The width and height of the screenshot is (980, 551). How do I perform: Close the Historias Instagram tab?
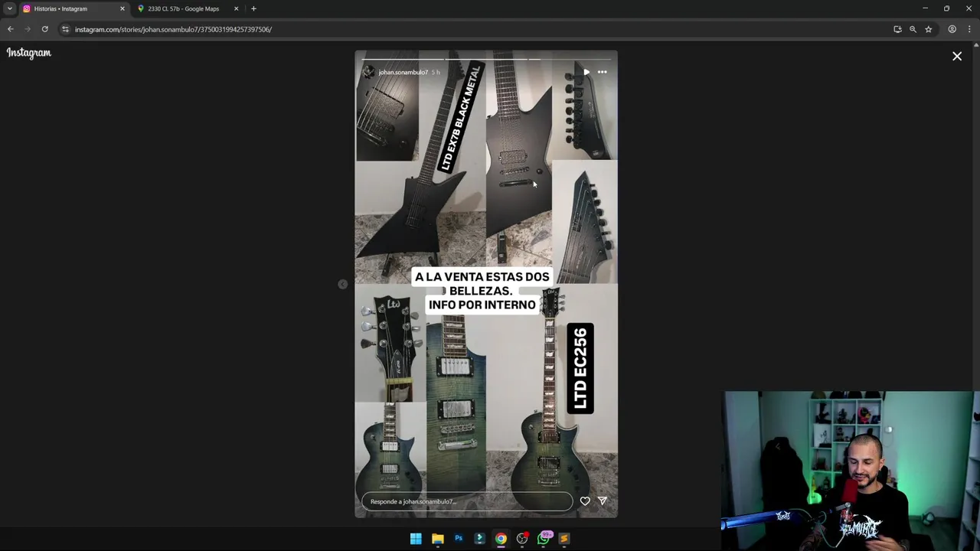coord(122,8)
